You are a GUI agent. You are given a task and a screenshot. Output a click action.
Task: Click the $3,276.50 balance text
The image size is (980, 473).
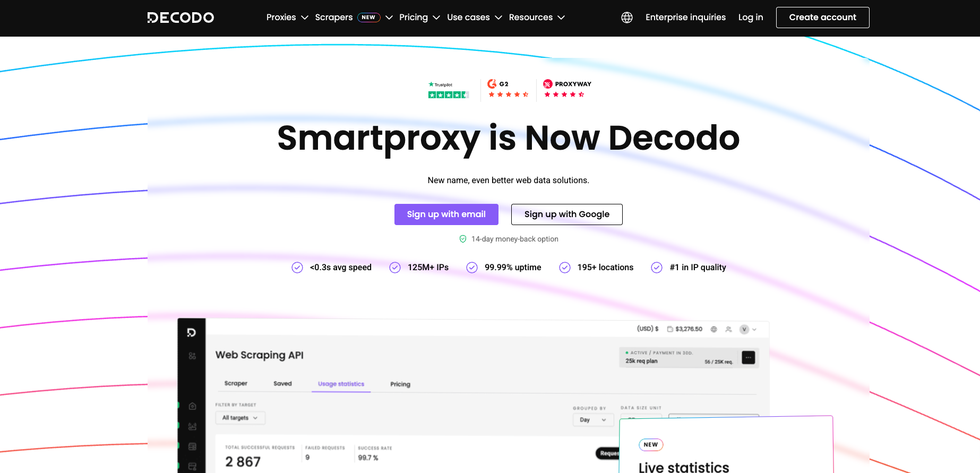pyautogui.click(x=689, y=329)
